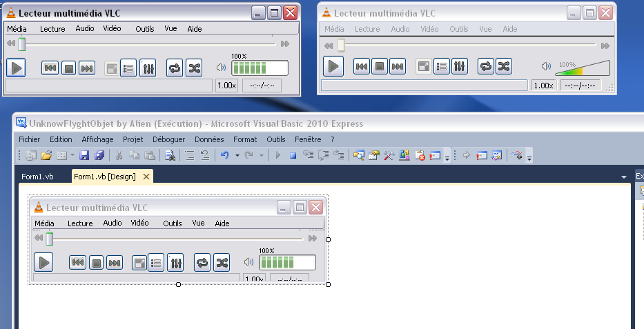This screenshot has width=644, height=329.
Task: Stop playback in the active VLC window
Action: (68, 68)
